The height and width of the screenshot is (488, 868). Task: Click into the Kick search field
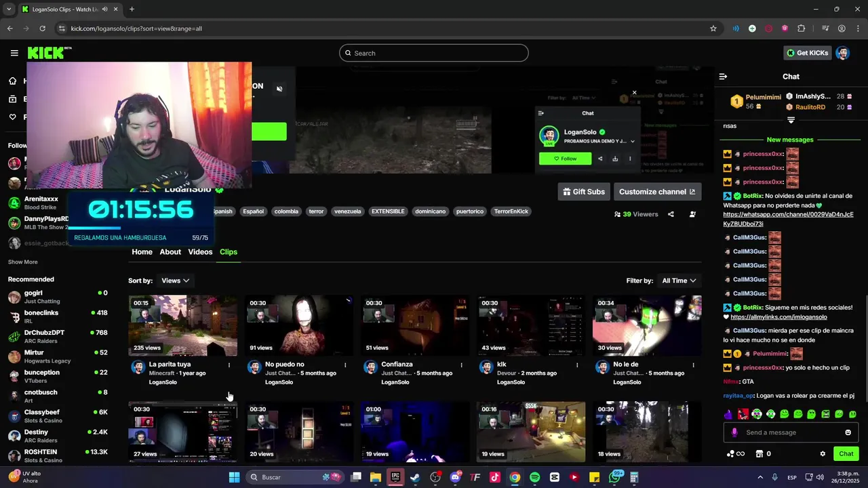pos(434,53)
